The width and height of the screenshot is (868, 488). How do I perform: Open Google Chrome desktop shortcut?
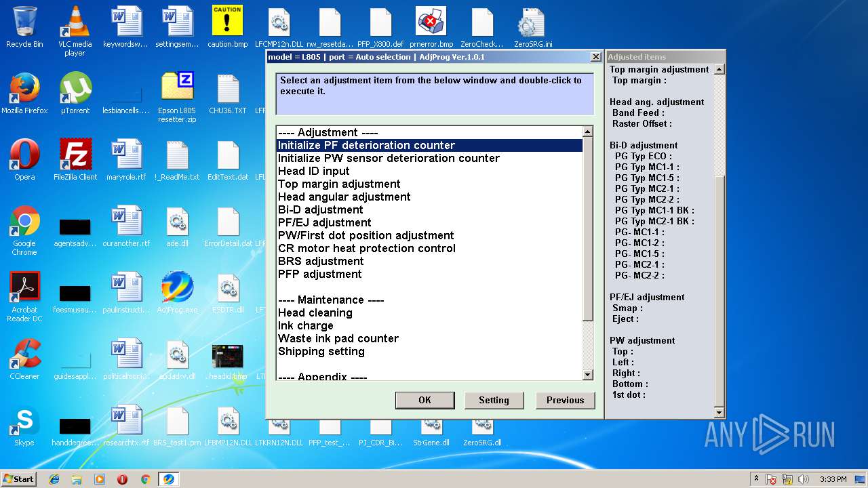pyautogui.click(x=24, y=230)
